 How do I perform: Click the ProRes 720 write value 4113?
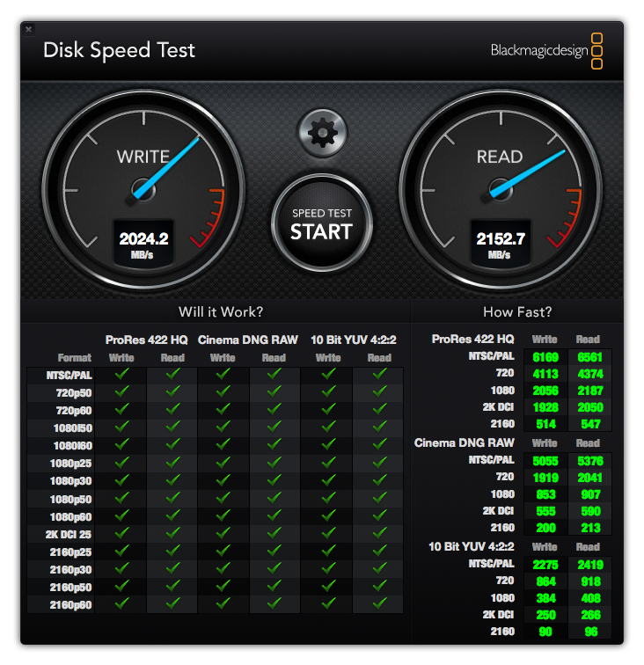[545, 374]
